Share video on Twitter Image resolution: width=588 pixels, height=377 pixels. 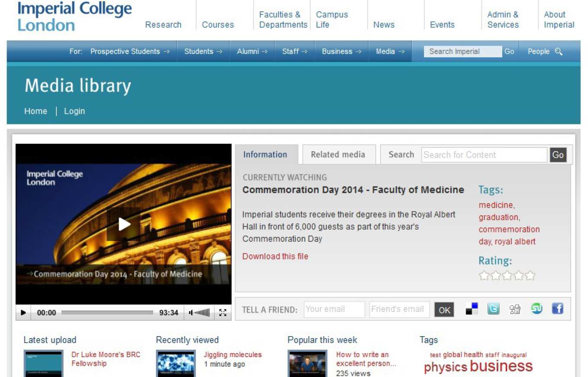pyautogui.click(x=493, y=309)
